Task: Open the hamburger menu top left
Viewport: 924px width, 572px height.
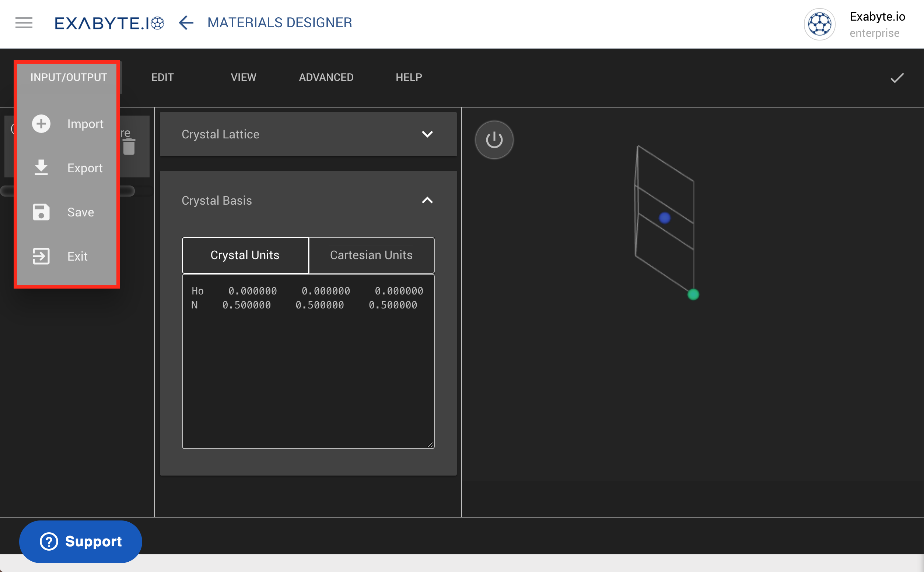Action: pos(24,23)
